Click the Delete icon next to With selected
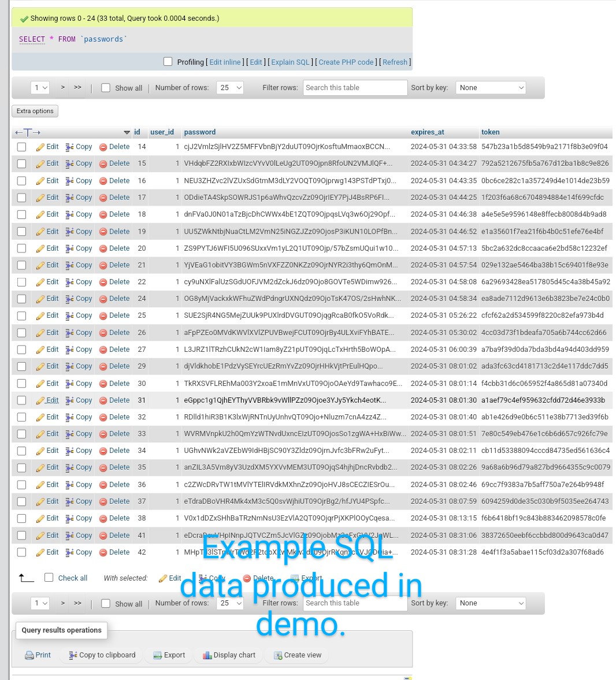Image resolution: width=616 pixels, height=680 pixels. pyautogui.click(x=257, y=578)
